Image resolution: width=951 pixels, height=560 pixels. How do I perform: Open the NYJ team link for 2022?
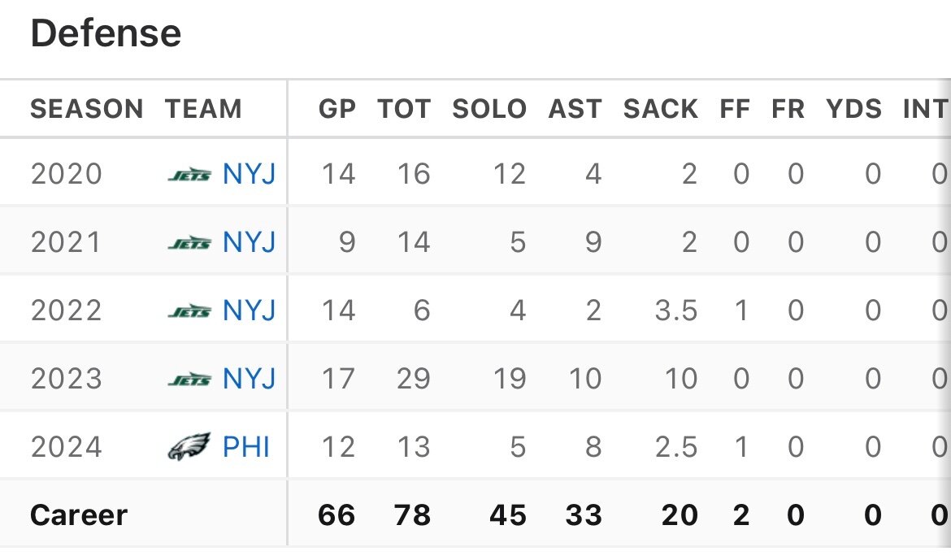point(249,311)
